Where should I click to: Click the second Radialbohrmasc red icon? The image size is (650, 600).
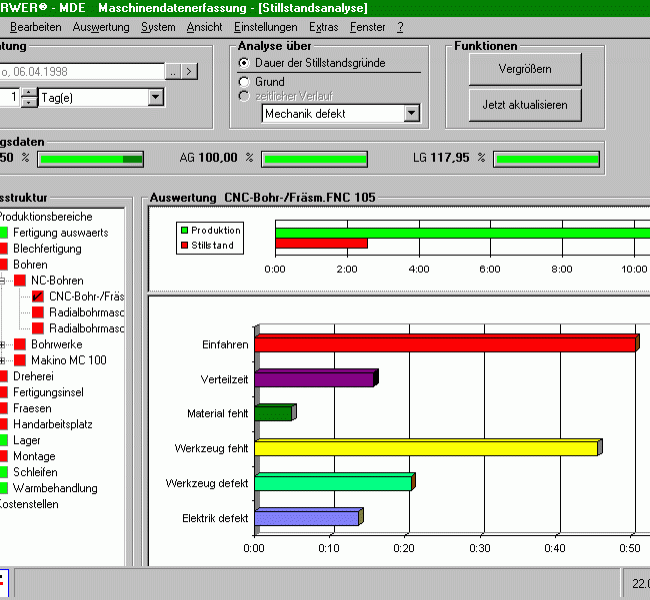pos(38,328)
